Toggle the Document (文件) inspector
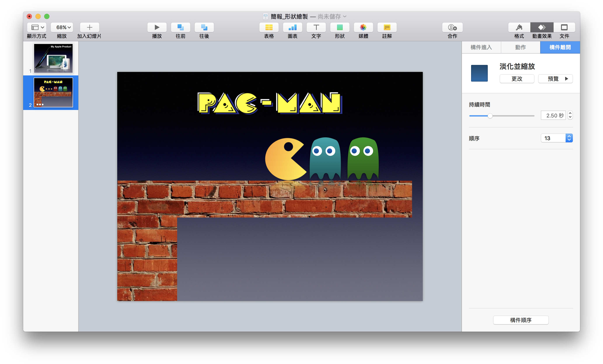Screen dimensions: 603x364 pyautogui.click(x=564, y=27)
